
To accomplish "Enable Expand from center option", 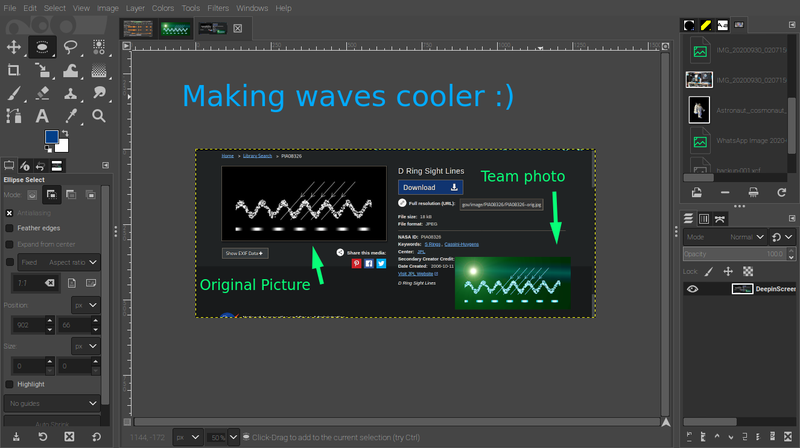I will click(x=9, y=244).
